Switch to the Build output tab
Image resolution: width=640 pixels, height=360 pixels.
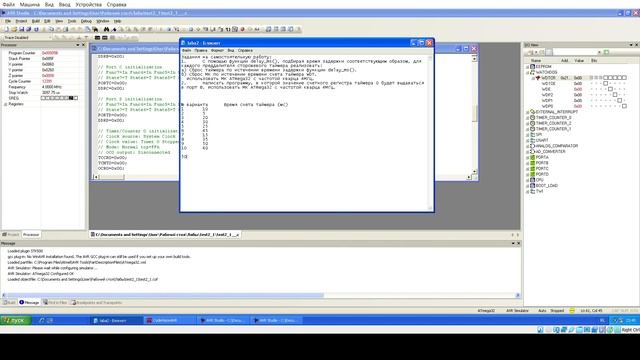click(x=9, y=302)
